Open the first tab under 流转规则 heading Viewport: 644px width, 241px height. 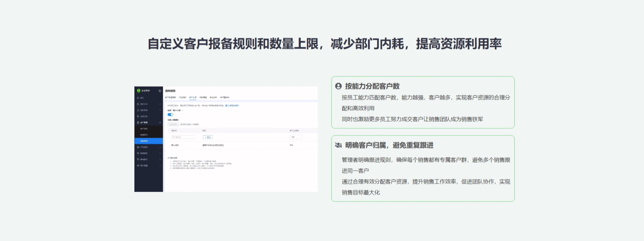coord(170,97)
